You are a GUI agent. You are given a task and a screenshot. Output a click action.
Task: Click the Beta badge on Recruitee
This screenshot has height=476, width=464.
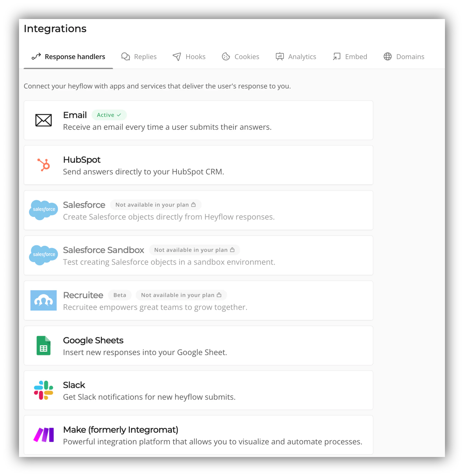pos(120,295)
